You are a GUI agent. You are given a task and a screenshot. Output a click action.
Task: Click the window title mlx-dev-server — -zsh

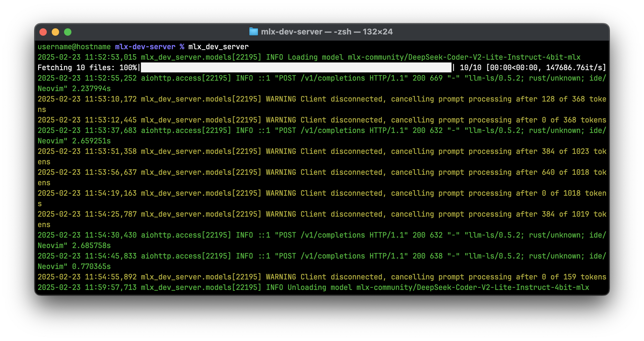[327, 32]
